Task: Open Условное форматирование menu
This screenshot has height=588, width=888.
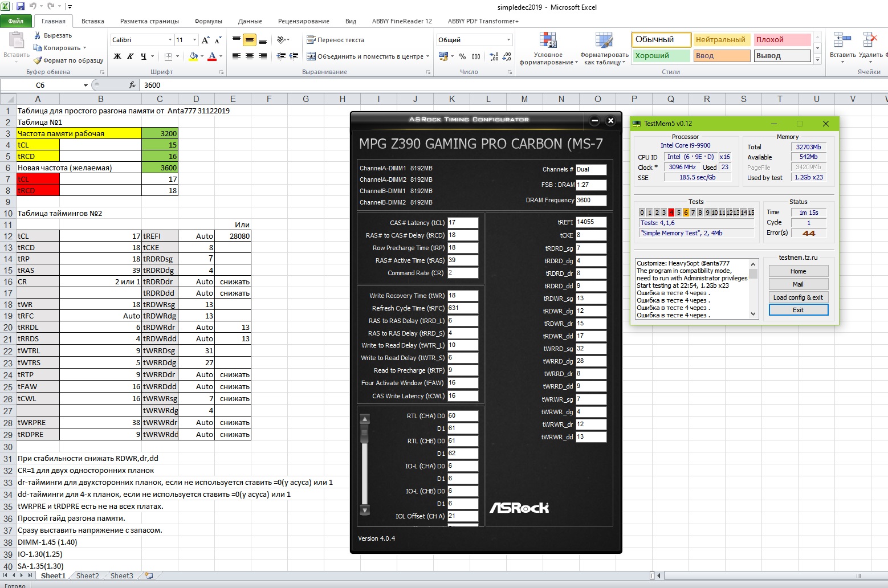Action: 548,48
